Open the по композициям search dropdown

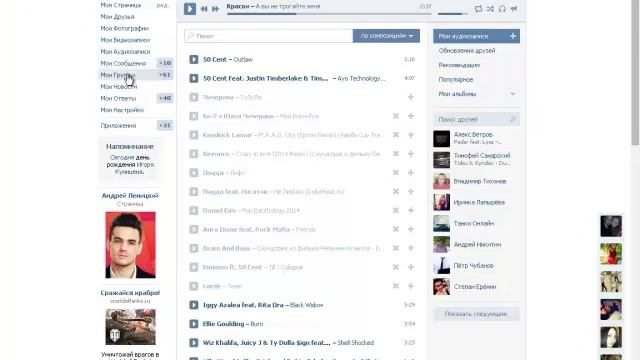point(386,36)
